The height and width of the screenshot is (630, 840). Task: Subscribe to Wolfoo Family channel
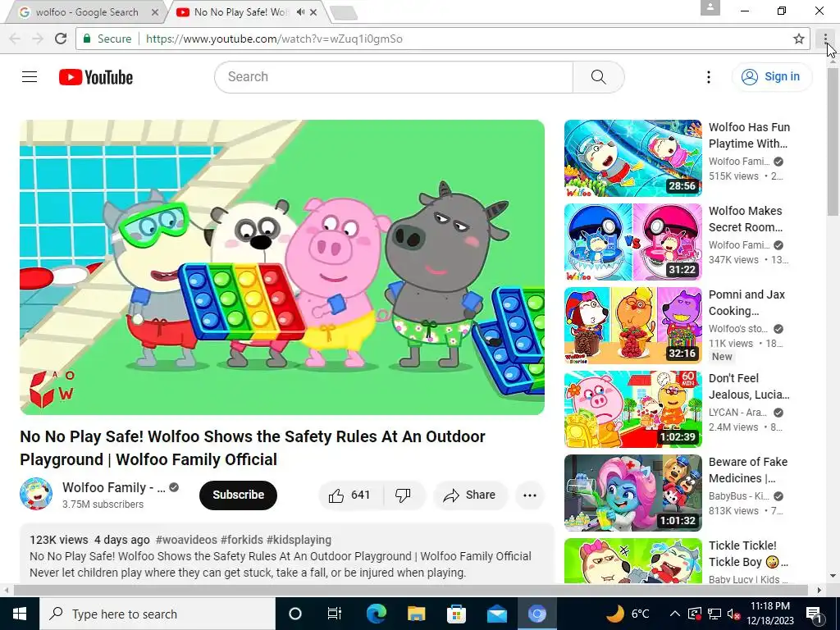point(239,495)
